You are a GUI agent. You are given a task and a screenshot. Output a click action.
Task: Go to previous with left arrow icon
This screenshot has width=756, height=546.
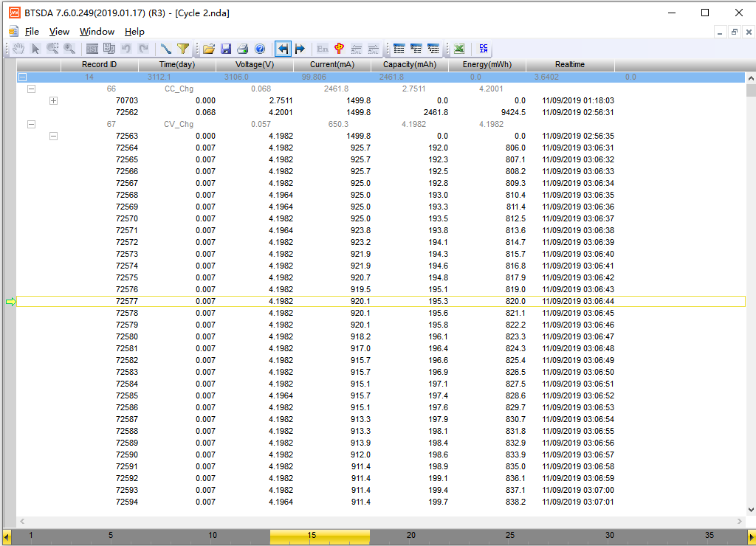(283, 49)
